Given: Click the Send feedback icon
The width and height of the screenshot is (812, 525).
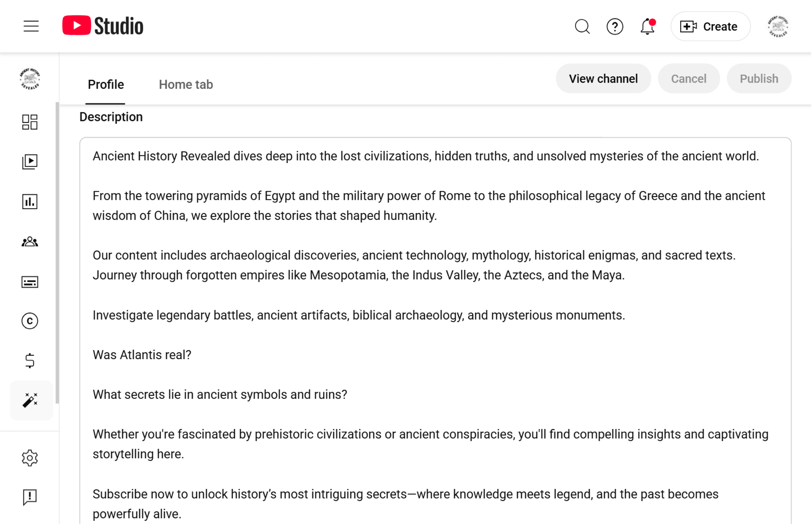Looking at the screenshot, I should (30, 497).
